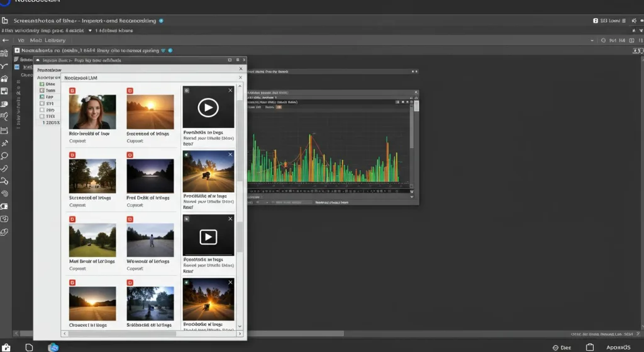Viewport: 644px width, 352px height.
Task: Select the curved arrow tool in left toolbar
Action: (4, 65)
